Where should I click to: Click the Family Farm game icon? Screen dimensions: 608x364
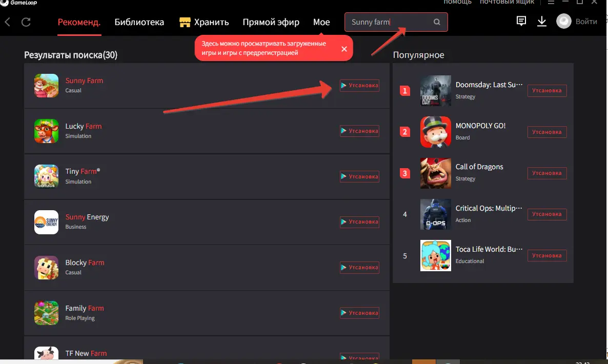point(46,313)
